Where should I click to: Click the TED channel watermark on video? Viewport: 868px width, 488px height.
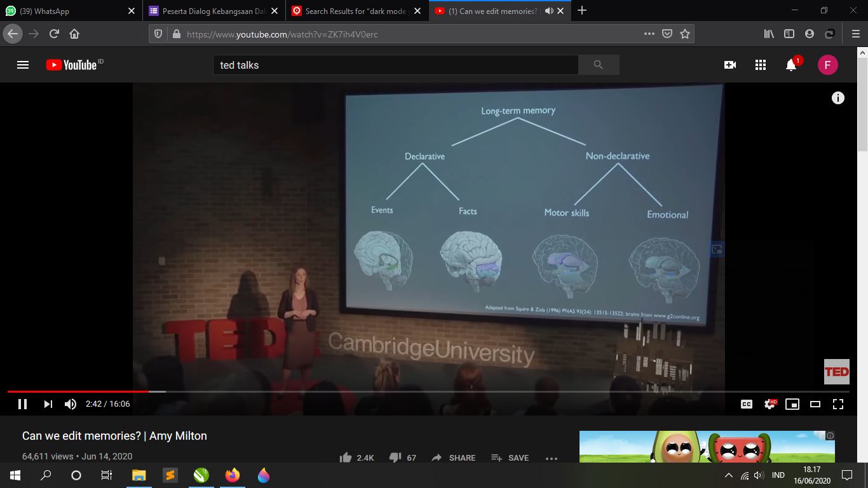(x=836, y=372)
